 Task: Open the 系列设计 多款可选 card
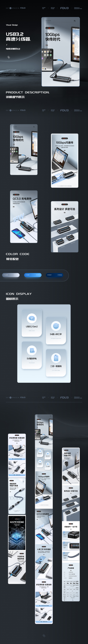pyautogui.click(x=65, y=227)
